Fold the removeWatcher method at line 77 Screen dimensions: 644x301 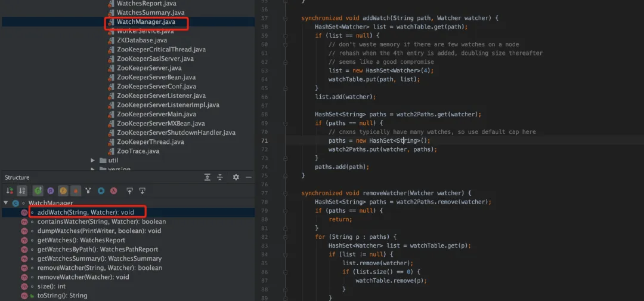point(284,193)
